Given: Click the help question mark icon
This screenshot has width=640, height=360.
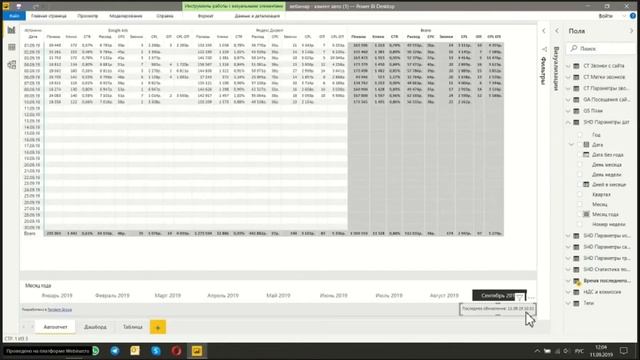Looking at the screenshot, I should pyautogui.click(x=632, y=16).
